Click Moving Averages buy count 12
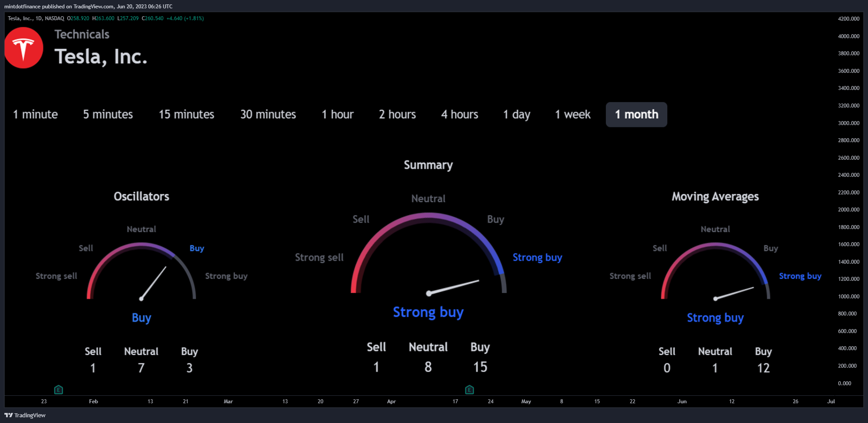Screen dimensions: 868x423 pyautogui.click(x=764, y=368)
